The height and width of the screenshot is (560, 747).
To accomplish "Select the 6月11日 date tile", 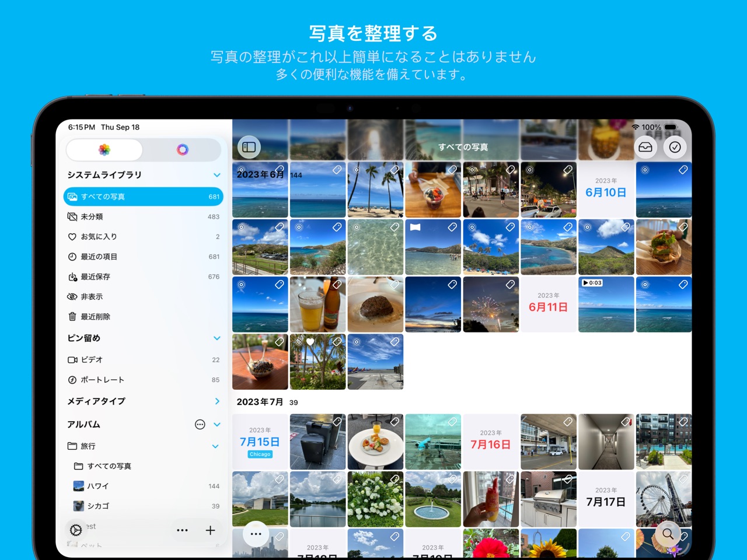I will tap(548, 304).
